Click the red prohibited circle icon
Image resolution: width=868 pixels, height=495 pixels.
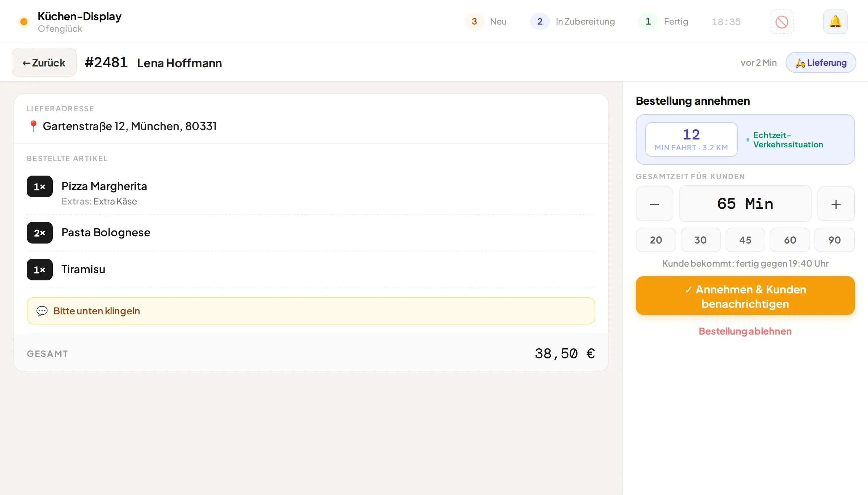pos(782,22)
